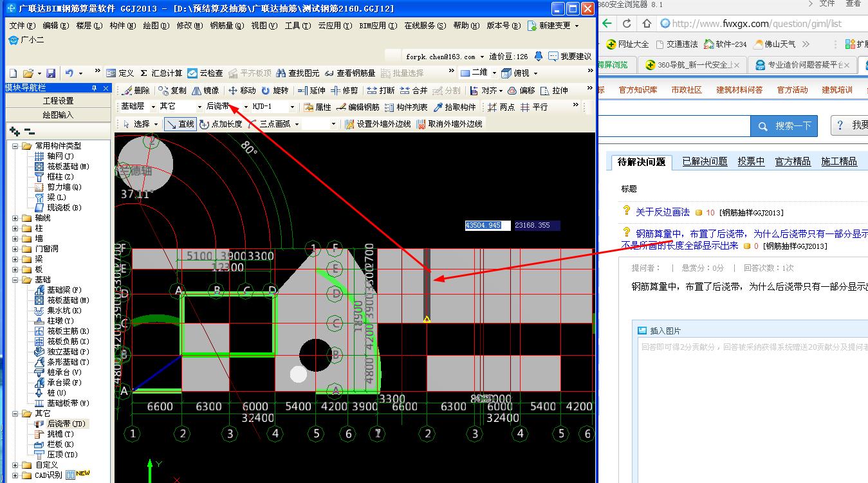This screenshot has width=868, height=483.
Task: Click 我要建议 feedback button
Action: (x=570, y=57)
